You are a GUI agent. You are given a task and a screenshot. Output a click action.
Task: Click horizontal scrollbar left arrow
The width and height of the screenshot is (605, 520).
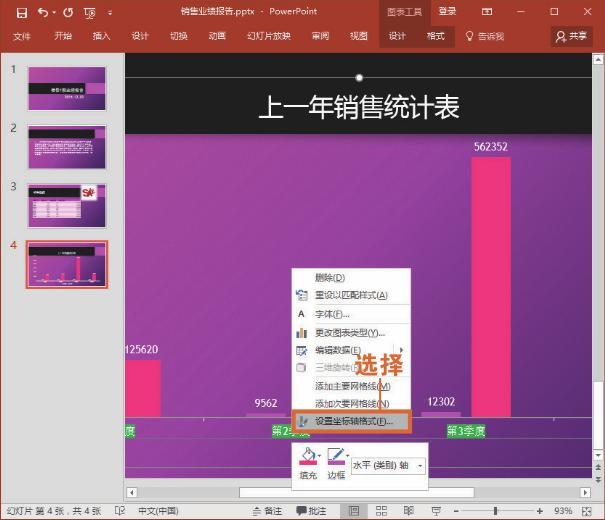(x=132, y=493)
